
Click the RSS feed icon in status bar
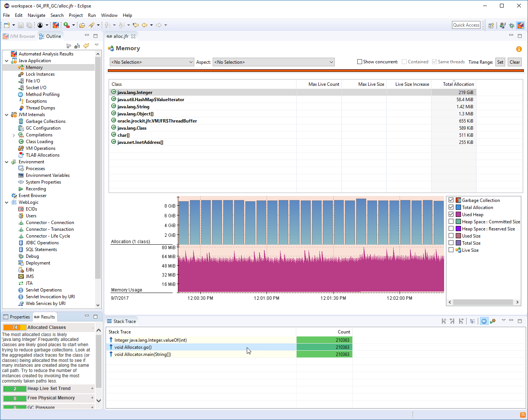point(523,415)
